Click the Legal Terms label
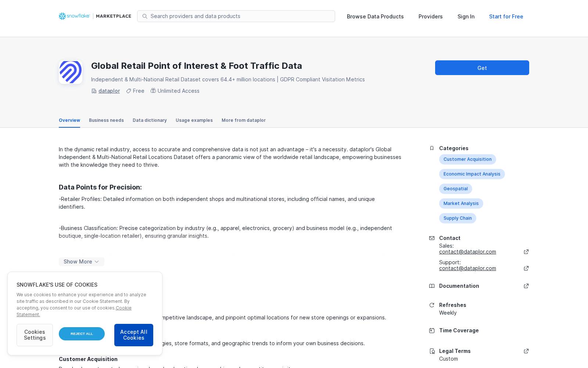The width and height of the screenshot is (588, 368). (x=455, y=351)
